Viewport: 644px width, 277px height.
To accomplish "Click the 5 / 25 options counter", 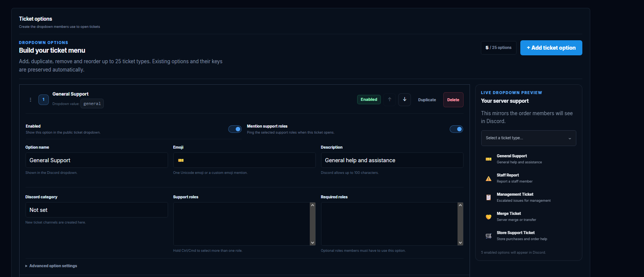I will click(499, 48).
